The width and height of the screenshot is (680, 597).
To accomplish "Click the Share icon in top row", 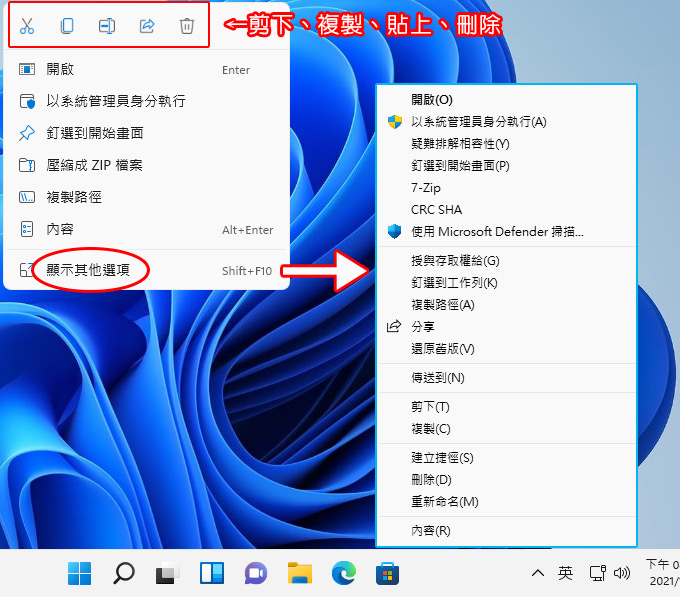I will 147,26.
